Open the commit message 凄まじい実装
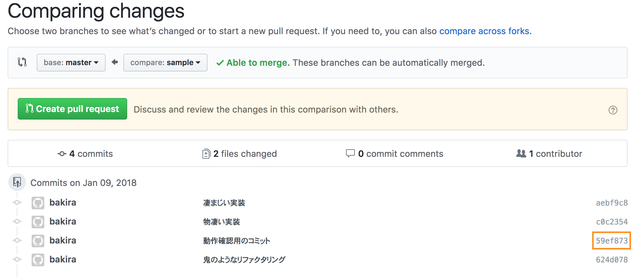The height and width of the screenshot is (277, 644). pyautogui.click(x=224, y=203)
